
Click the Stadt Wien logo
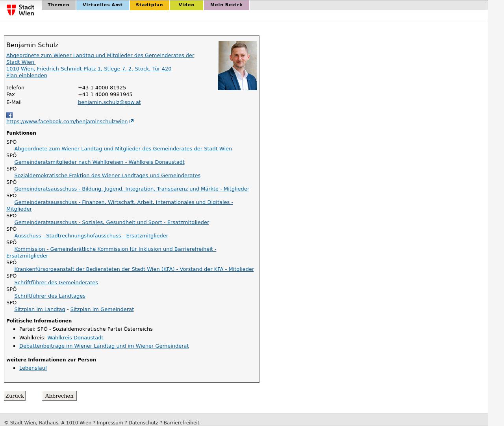20,10
